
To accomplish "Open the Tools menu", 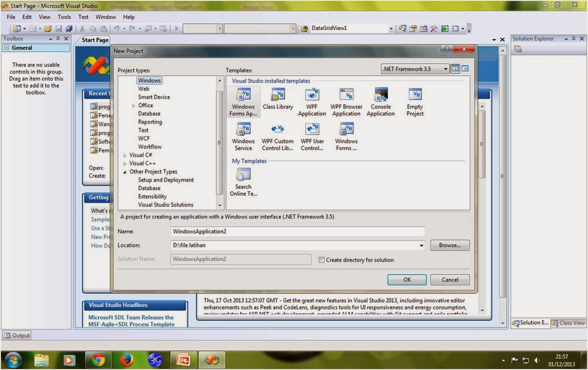I will (x=64, y=17).
